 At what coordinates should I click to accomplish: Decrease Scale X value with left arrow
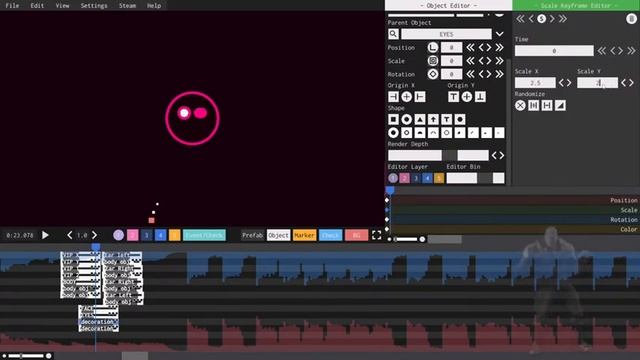[x=562, y=83]
